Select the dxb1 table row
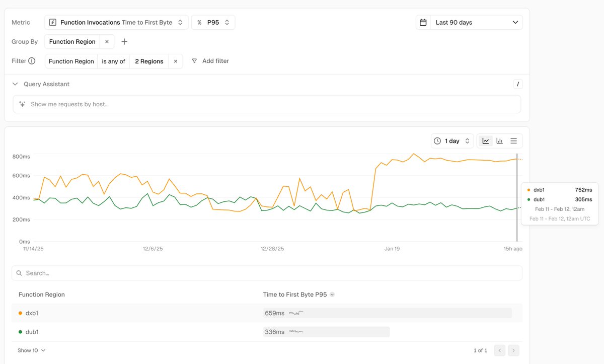The width and height of the screenshot is (604, 364). (267, 313)
